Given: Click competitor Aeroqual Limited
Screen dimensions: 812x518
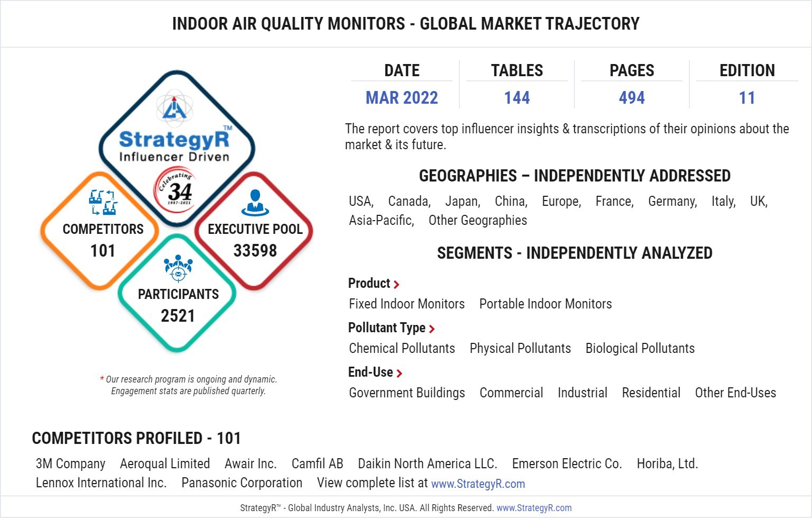Looking at the screenshot, I should pyautogui.click(x=165, y=464).
